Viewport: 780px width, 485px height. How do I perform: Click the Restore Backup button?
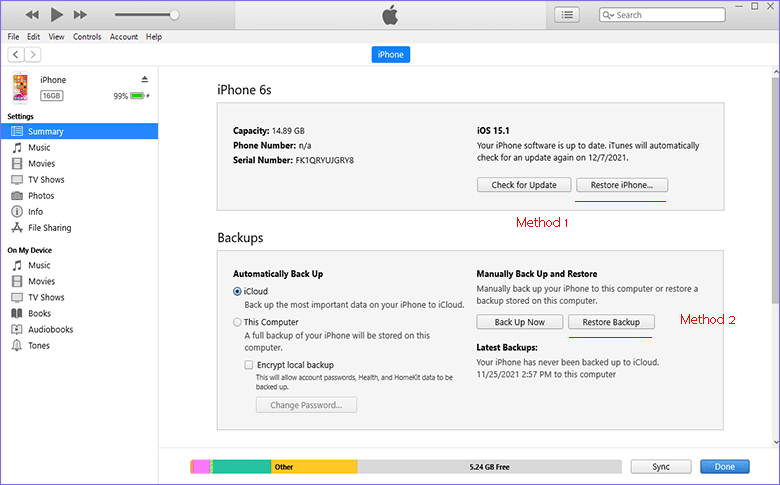click(x=611, y=322)
